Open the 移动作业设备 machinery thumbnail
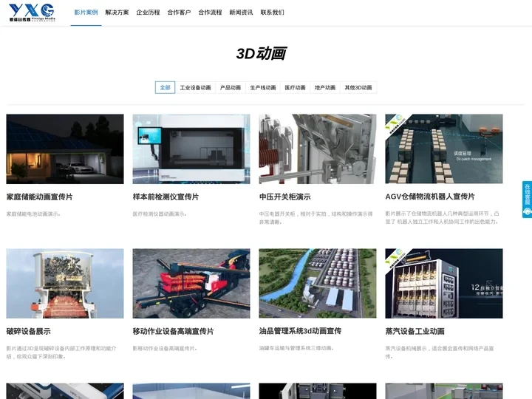 tap(191, 284)
